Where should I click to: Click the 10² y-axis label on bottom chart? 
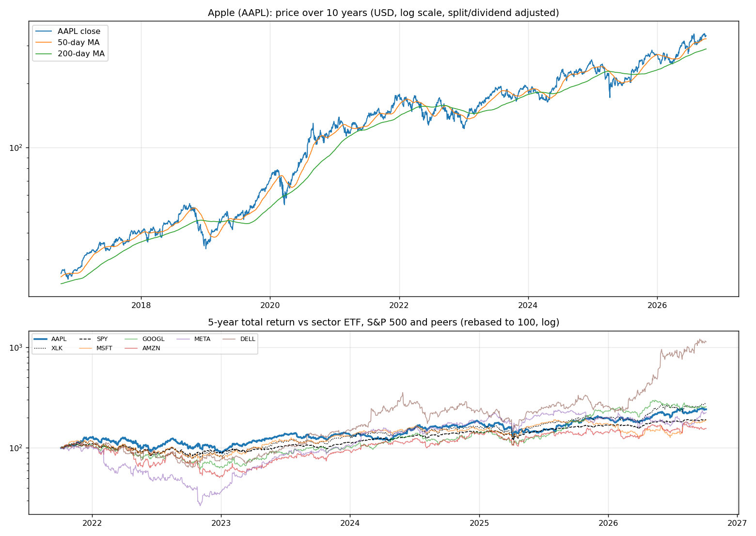[17, 447]
